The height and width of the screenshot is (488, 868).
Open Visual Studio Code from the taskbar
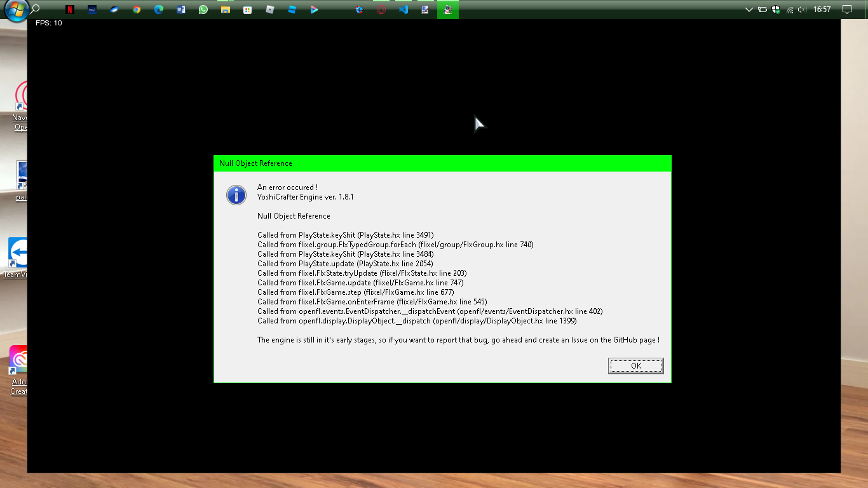click(403, 10)
